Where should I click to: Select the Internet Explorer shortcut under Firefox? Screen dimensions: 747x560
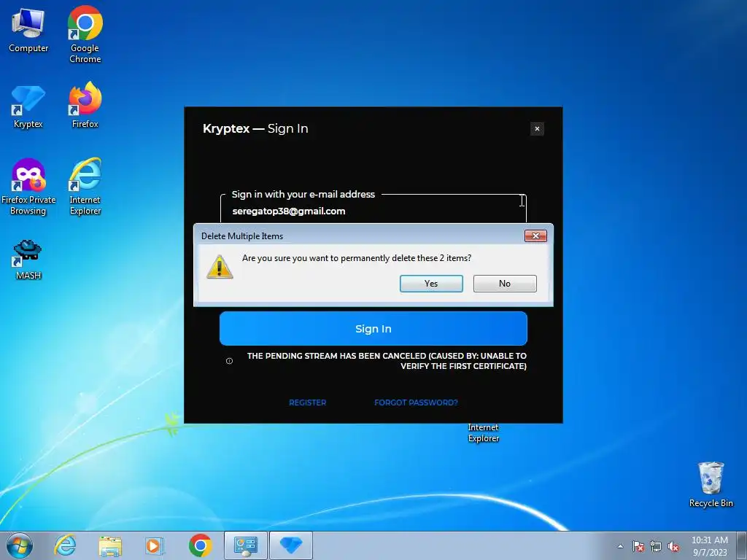tap(85, 187)
